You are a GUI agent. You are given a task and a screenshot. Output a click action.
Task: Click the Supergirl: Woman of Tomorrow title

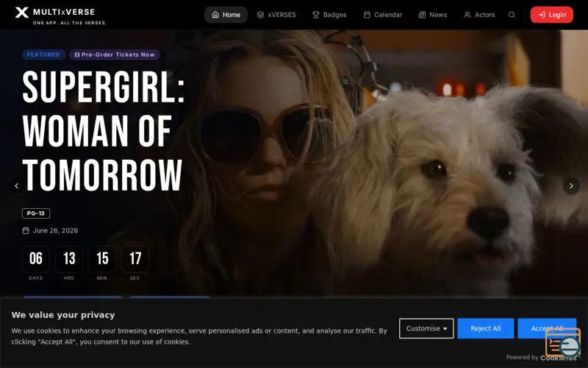[x=104, y=131]
